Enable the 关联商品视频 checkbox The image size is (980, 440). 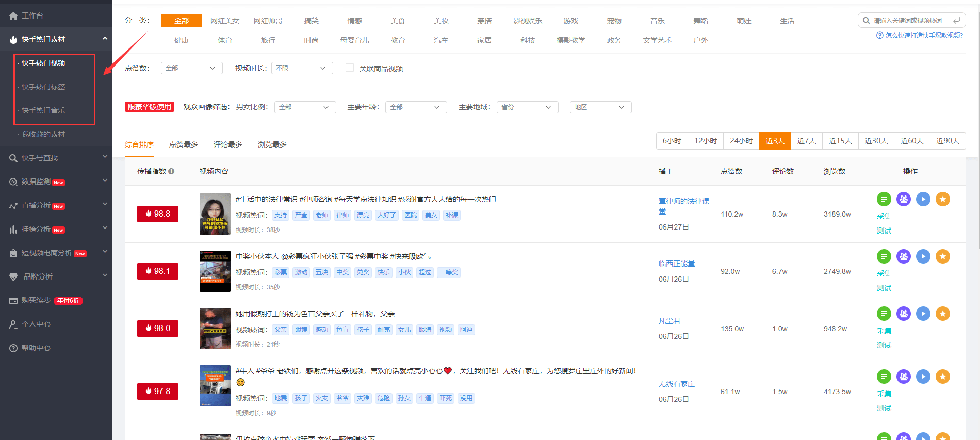coord(350,68)
